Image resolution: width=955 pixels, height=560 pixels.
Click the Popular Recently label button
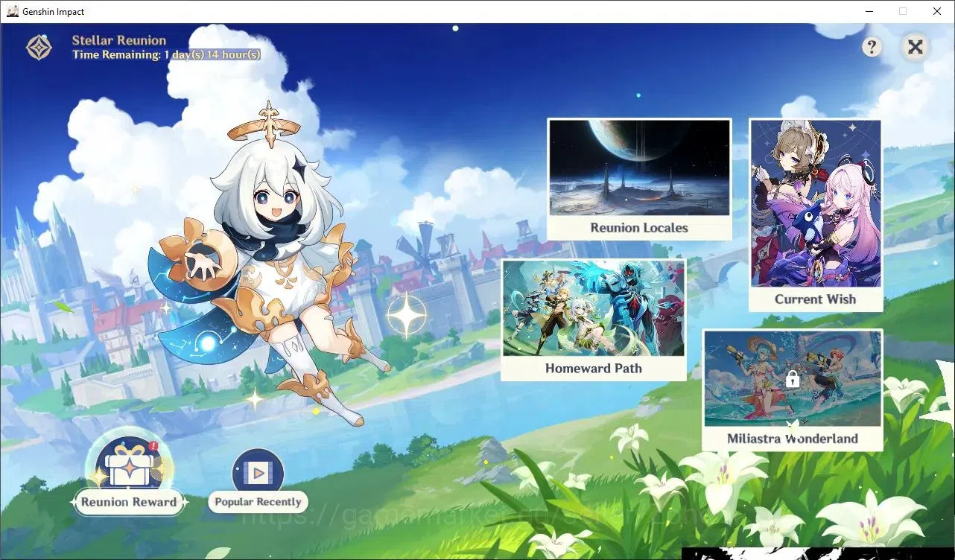click(258, 502)
